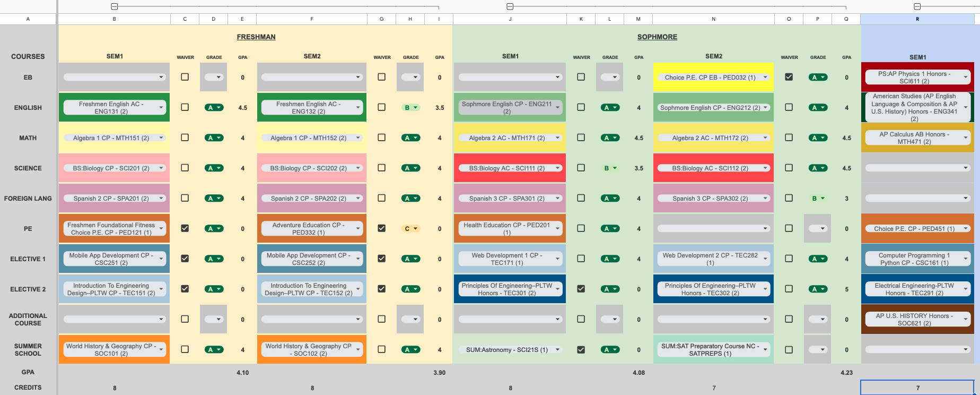
Task: Select GPA value 5 for Principles Of Engineering TEC302
Action: tap(846, 289)
